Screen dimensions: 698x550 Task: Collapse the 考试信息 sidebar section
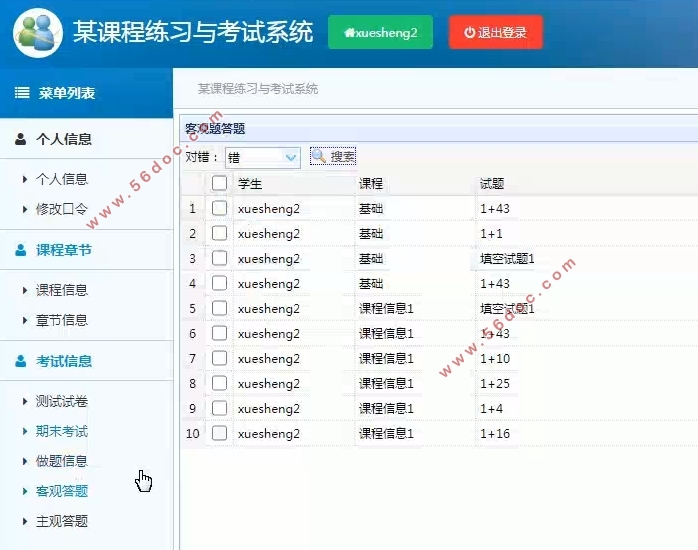[x=64, y=361]
